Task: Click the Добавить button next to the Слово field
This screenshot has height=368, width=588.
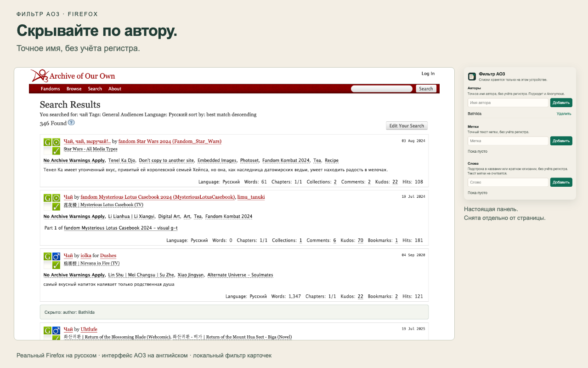Action: coord(561,182)
